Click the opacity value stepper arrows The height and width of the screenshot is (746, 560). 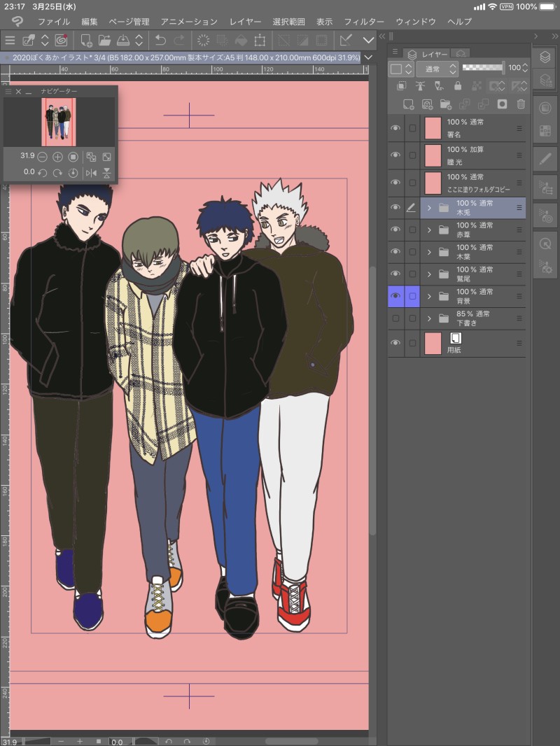pos(525,68)
